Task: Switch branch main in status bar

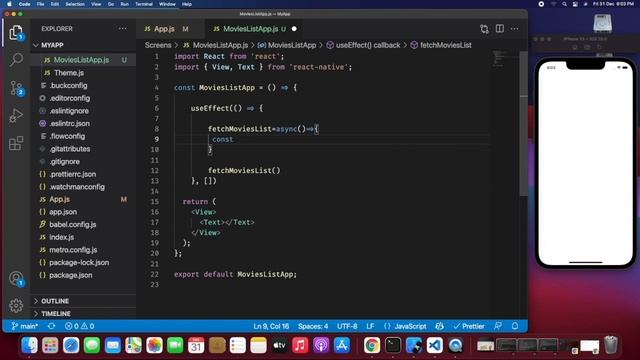Action: [24, 326]
